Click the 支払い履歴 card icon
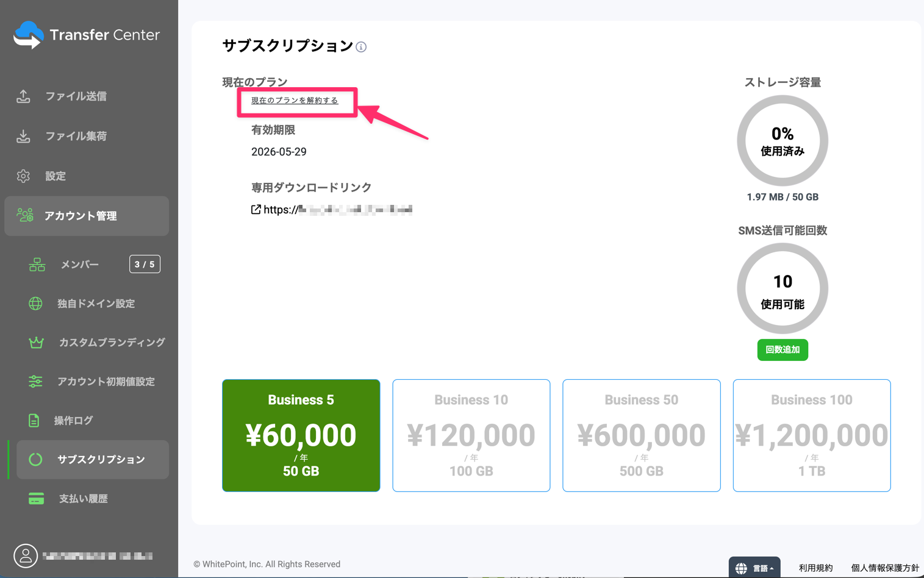924x578 pixels. (36, 498)
